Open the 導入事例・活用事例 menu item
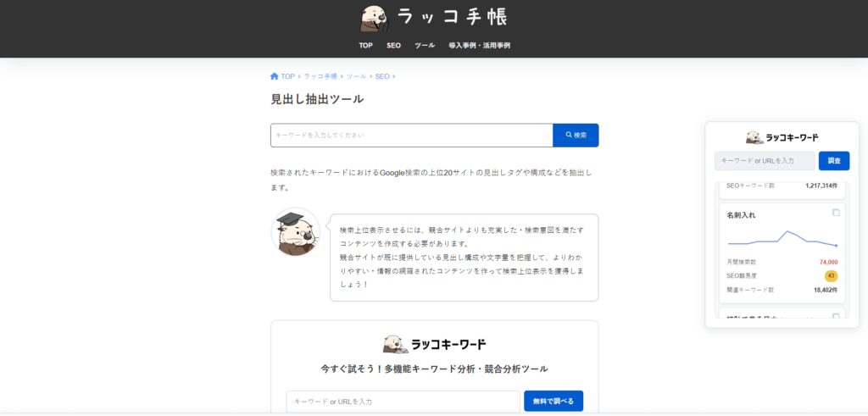The height and width of the screenshot is (416, 868). pos(480,46)
